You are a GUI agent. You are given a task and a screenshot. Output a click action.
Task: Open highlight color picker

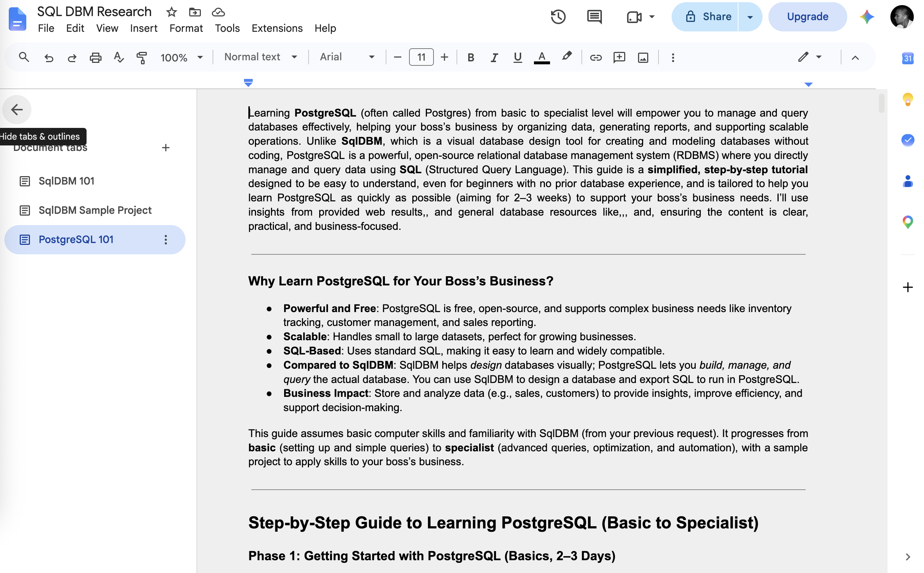click(x=566, y=57)
